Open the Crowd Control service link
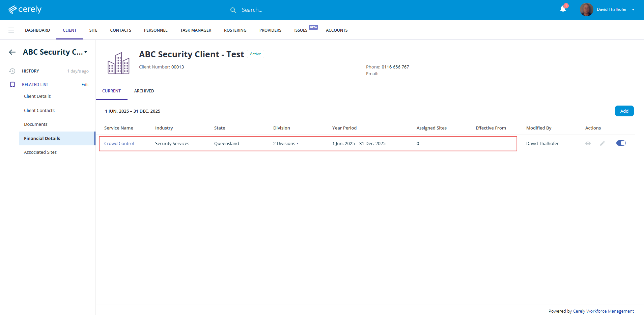The width and height of the screenshot is (644, 315). point(119,143)
